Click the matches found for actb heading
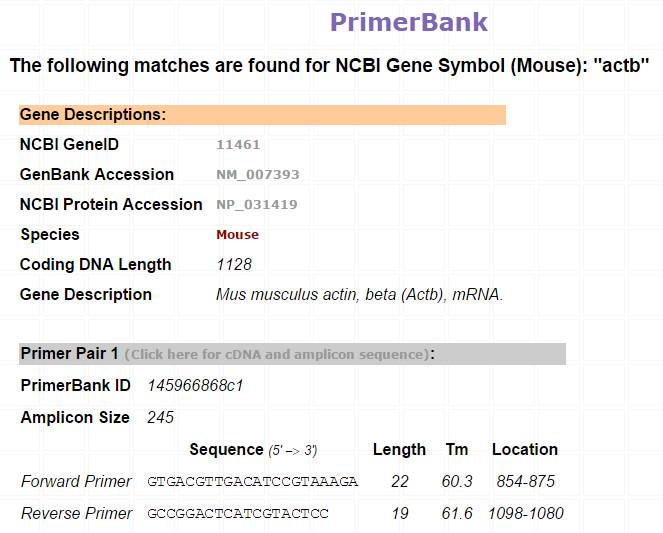The image size is (663, 533). tap(329, 66)
